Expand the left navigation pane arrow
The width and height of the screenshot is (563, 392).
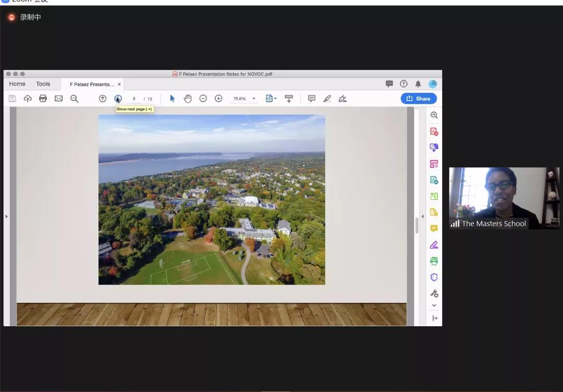click(6, 216)
